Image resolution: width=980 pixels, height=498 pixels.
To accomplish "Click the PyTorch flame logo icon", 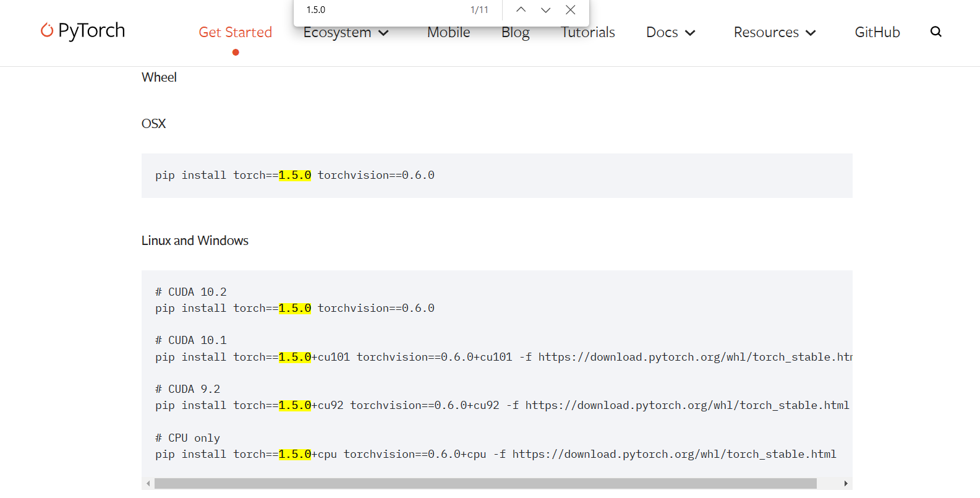I will pyautogui.click(x=46, y=30).
